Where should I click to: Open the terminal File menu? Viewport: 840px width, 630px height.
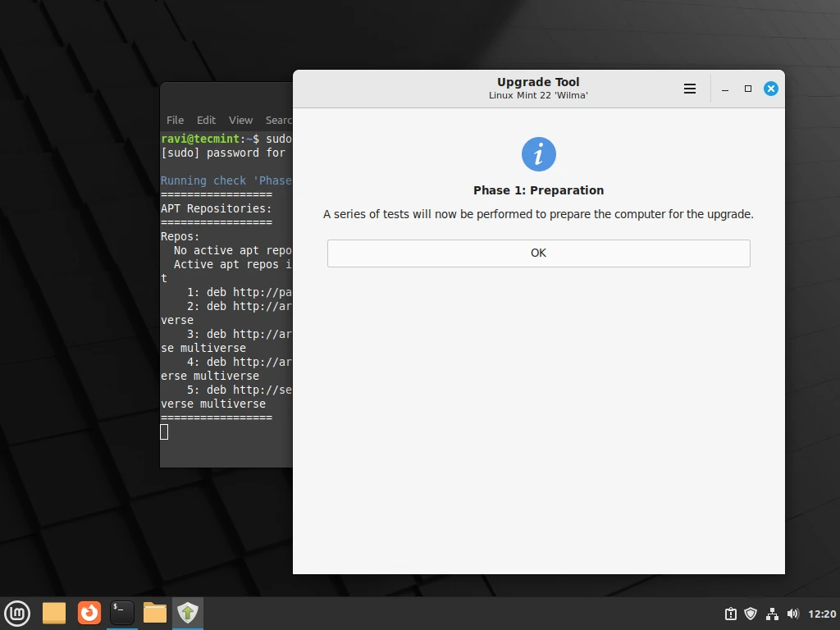point(175,120)
